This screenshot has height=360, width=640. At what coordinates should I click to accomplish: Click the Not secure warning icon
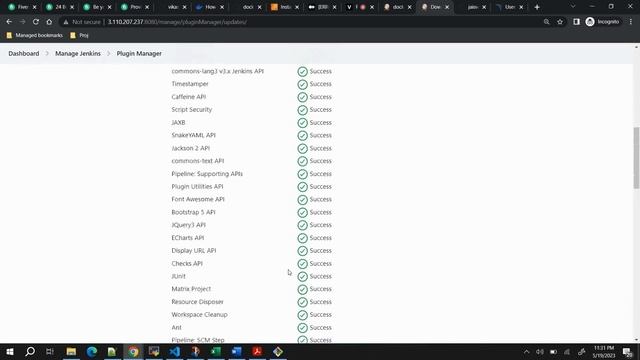click(66, 22)
